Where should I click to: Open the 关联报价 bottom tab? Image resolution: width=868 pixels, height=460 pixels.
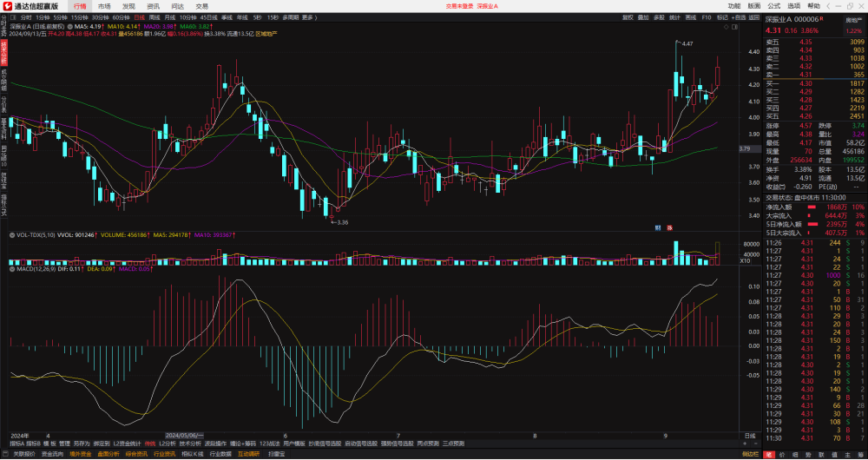tap(23, 454)
